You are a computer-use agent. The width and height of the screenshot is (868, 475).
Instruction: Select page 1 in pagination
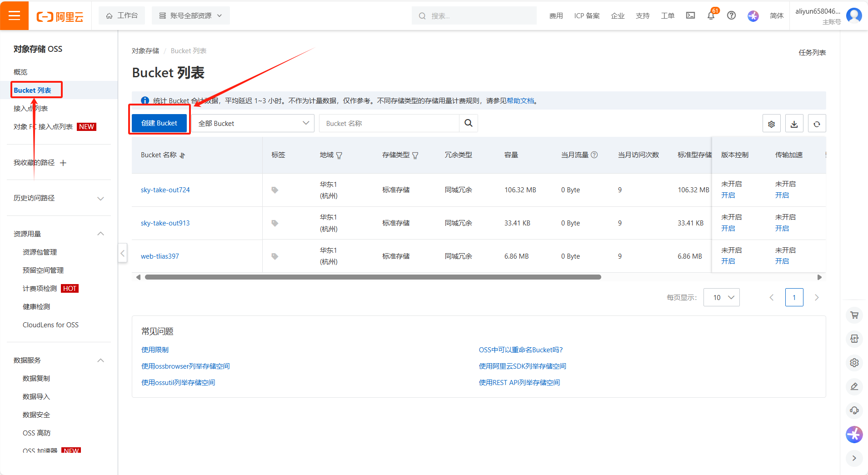tap(794, 297)
